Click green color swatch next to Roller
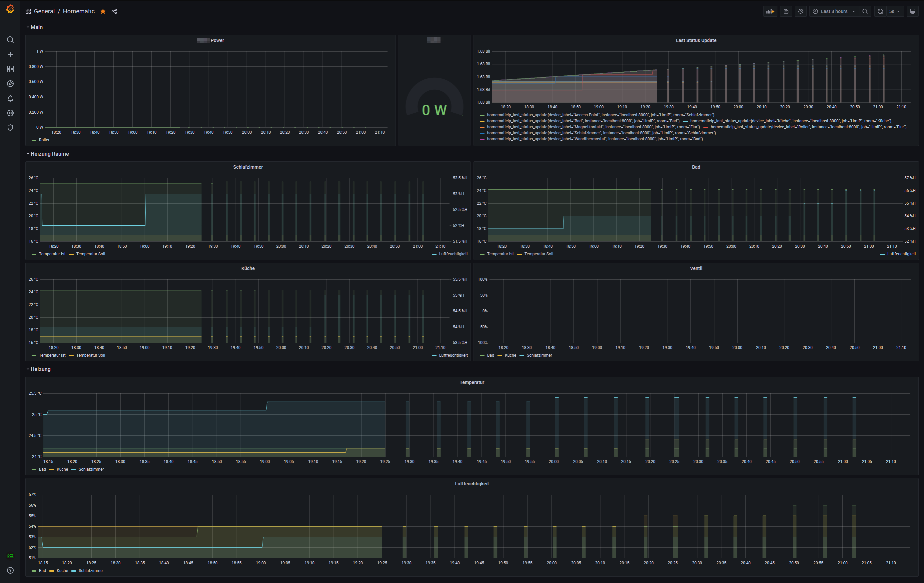The width and height of the screenshot is (924, 583). coord(34,140)
